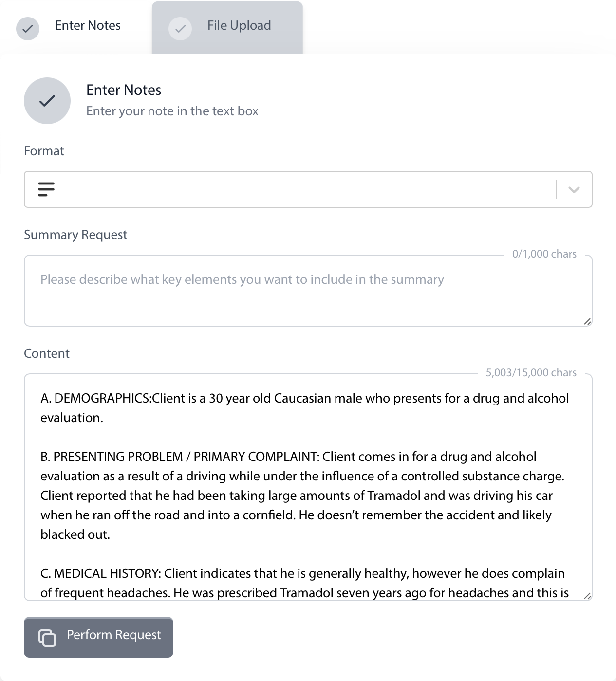This screenshot has width=616, height=681.
Task: Click the DEMOGRAPHICS paragraph in Content
Action: (x=304, y=408)
